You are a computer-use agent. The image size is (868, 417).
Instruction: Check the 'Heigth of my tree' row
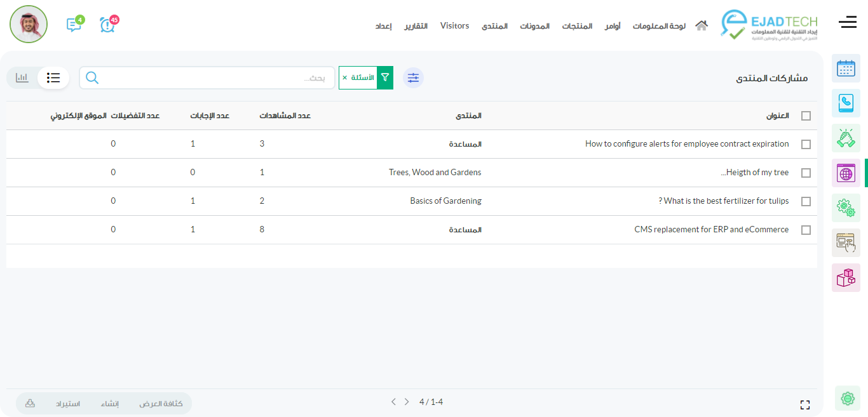pyautogui.click(x=806, y=173)
